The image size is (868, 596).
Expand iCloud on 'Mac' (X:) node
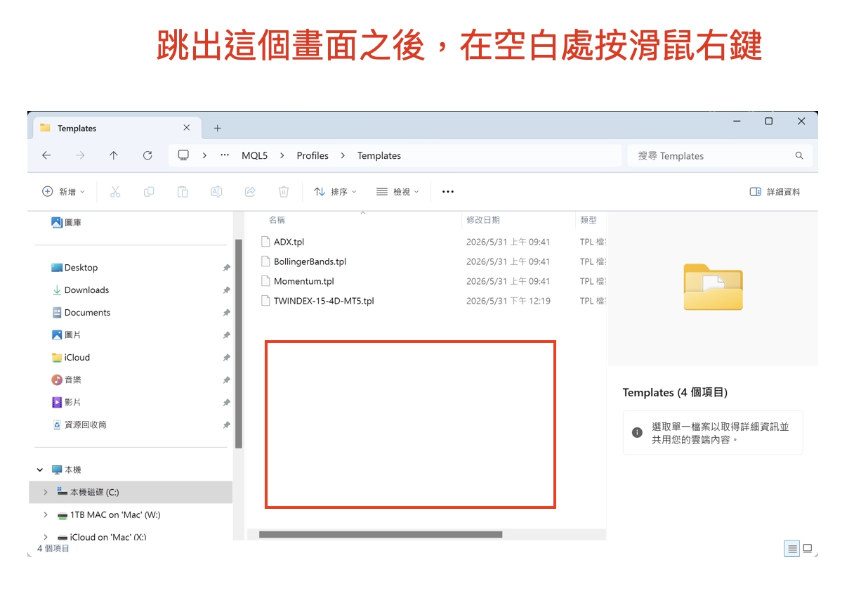(46, 537)
